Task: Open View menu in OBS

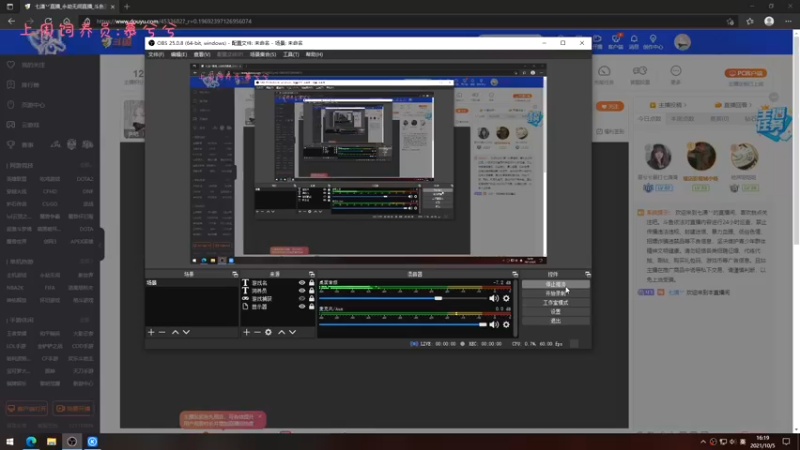Action: [202, 54]
